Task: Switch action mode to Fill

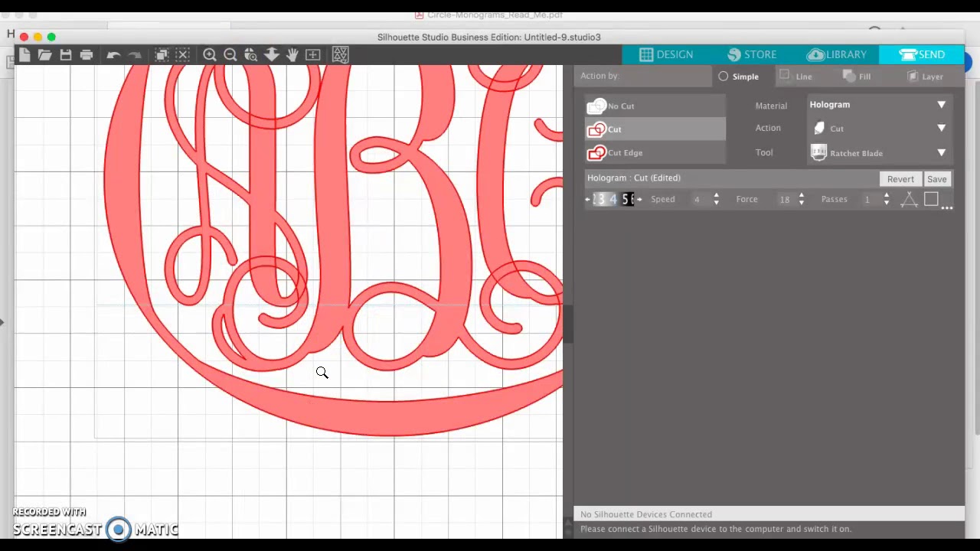Action: (x=857, y=76)
